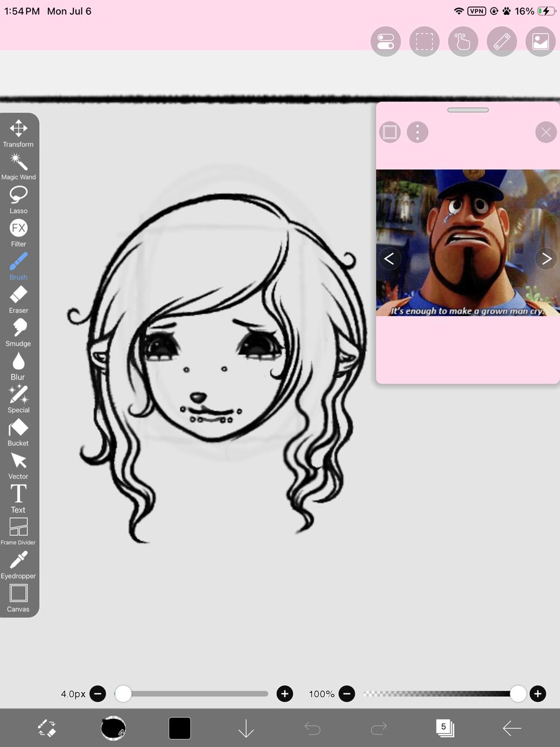
Task: Increase brush thickness with plus button
Action: 284,693
